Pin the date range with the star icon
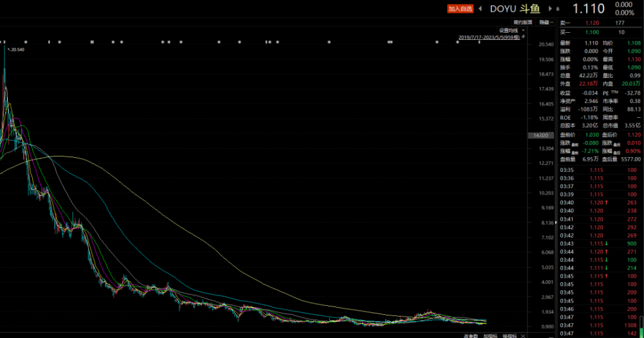644x338 pixels. (523, 37)
